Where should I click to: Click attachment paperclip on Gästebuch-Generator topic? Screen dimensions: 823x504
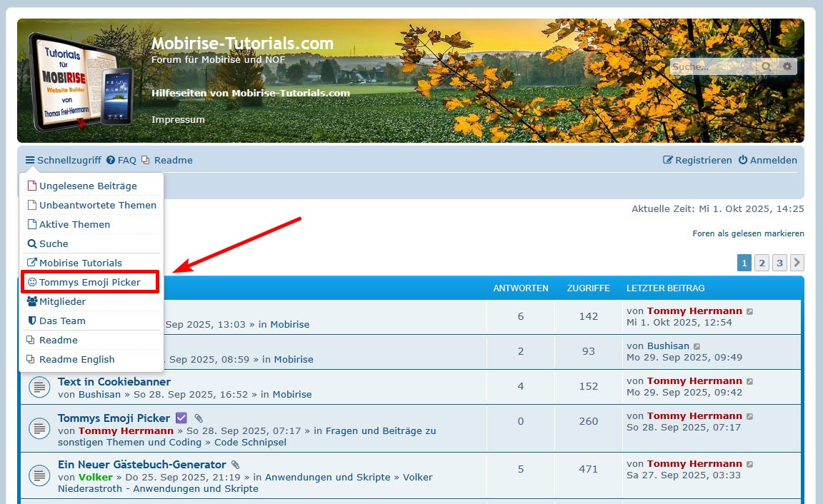235,465
